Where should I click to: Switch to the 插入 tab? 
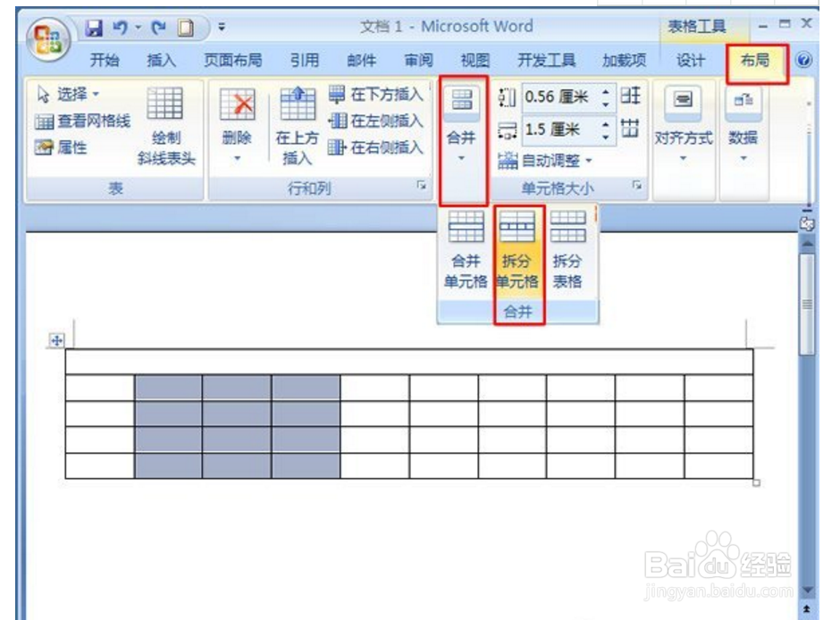(x=161, y=60)
